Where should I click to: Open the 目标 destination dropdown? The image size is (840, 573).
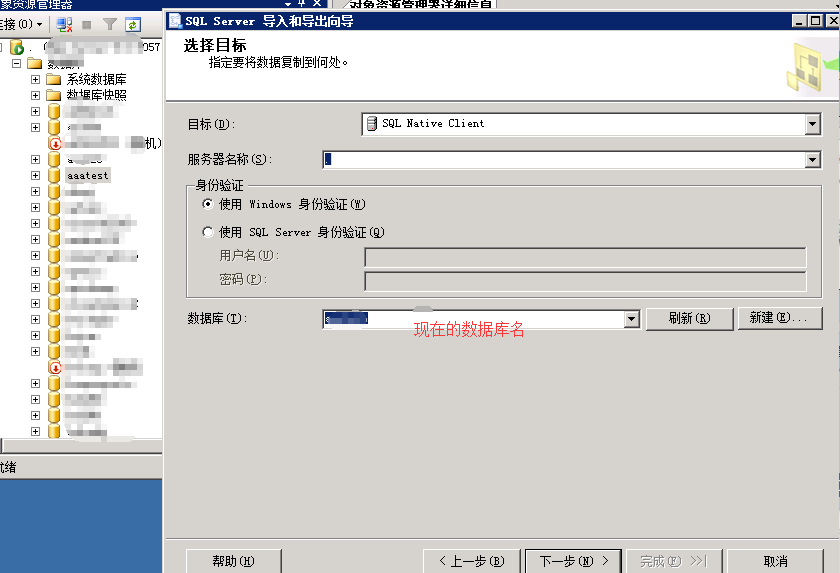pyautogui.click(x=813, y=124)
